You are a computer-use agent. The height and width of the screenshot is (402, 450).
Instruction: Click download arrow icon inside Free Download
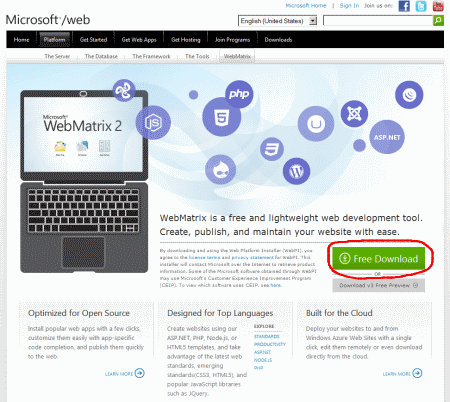point(345,258)
